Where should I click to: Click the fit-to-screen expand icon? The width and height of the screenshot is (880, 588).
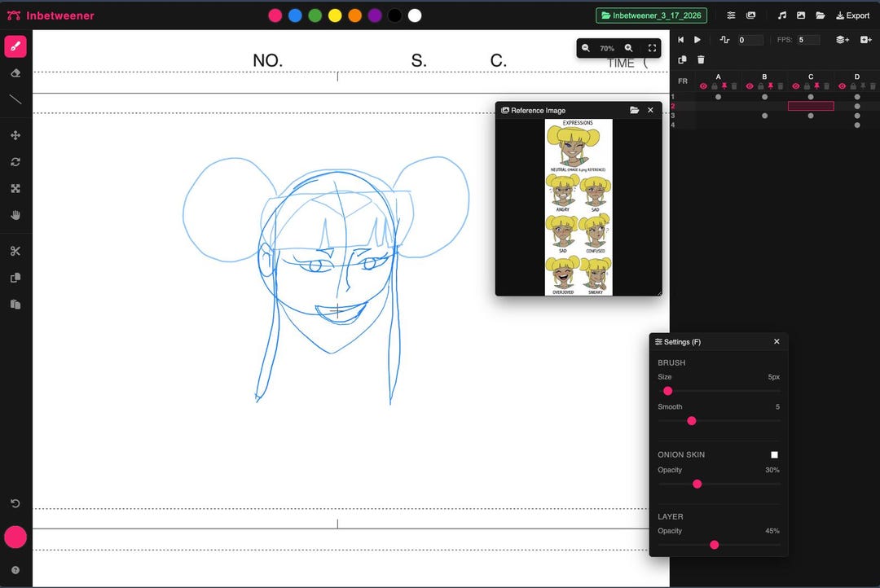tap(652, 48)
